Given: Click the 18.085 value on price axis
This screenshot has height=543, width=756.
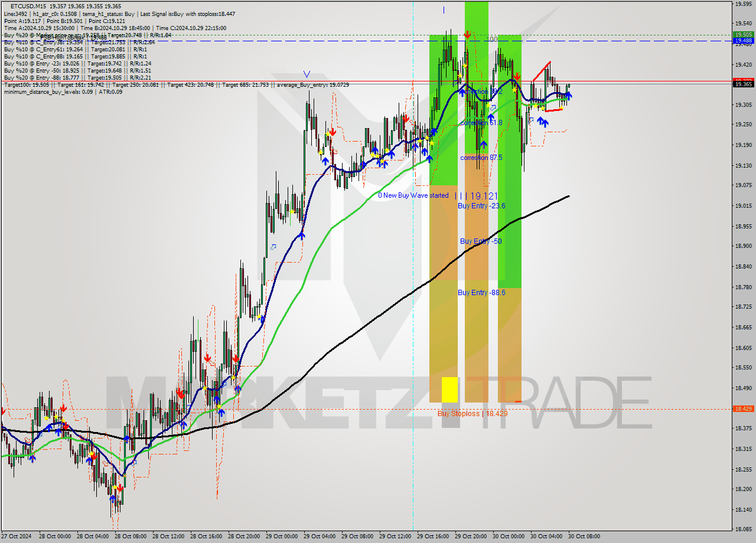Looking at the screenshot, I should (x=743, y=529).
